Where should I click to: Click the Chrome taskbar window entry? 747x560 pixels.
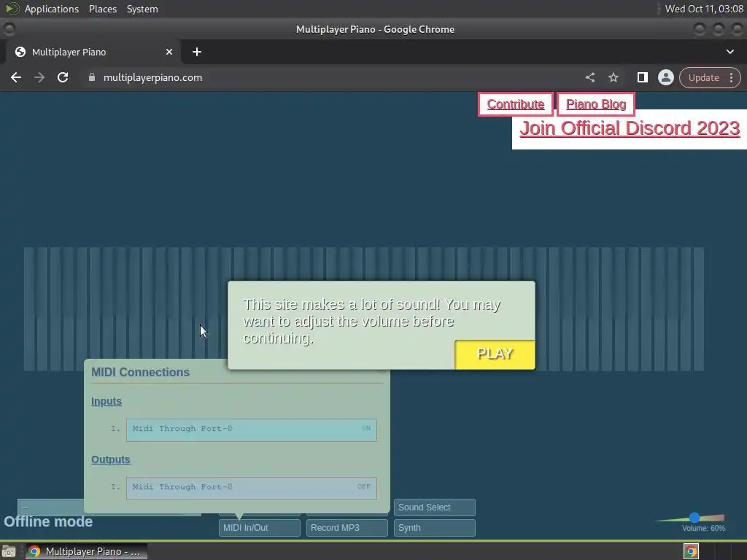[x=86, y=551]
